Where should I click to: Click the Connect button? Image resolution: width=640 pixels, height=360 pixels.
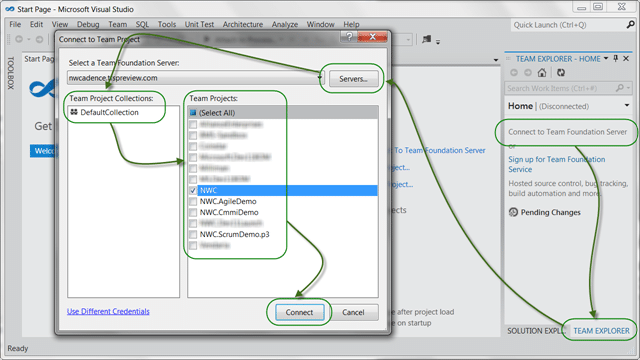[299, 312]
